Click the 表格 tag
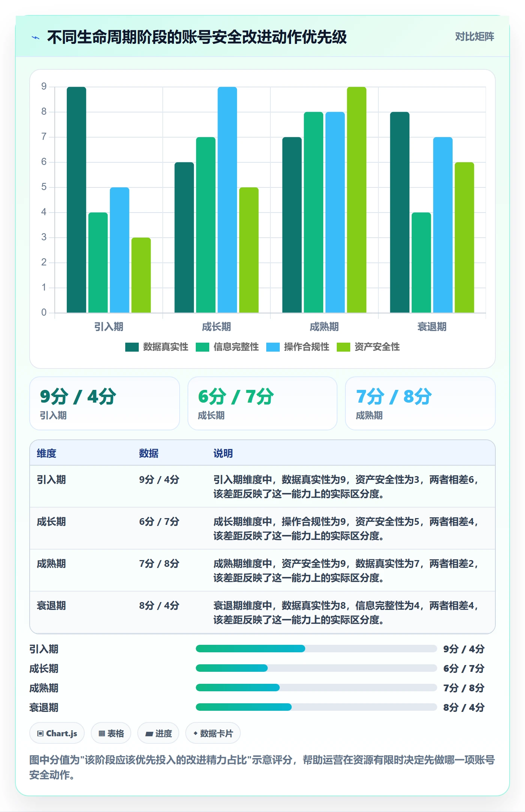The width and height of the screenshot is (525, 812). [x=111, y=733]
